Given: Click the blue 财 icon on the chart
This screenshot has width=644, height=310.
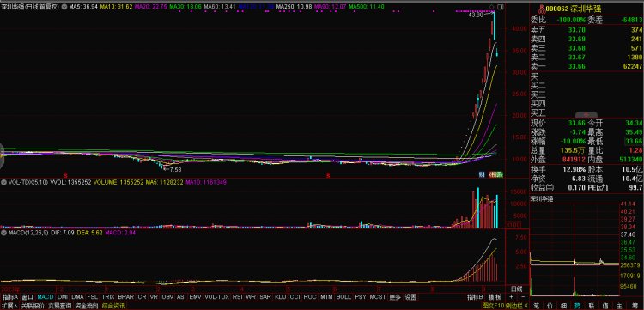Looking at the screenshot, I should click(x=483, y=174).
